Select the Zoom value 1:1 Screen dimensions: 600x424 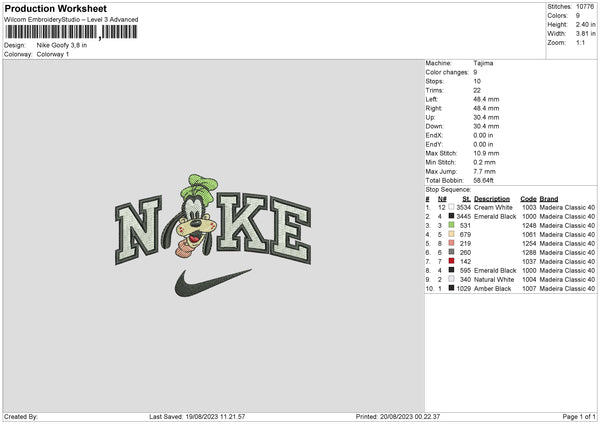click(x=580, y=42)
